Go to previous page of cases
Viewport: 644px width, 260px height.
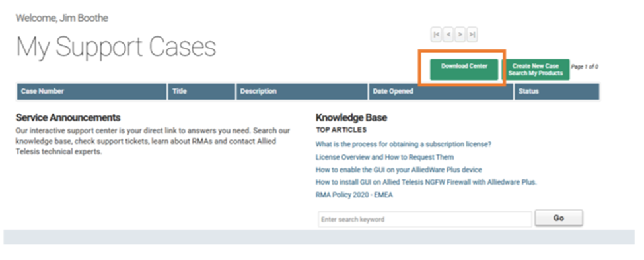click(448, 34)
